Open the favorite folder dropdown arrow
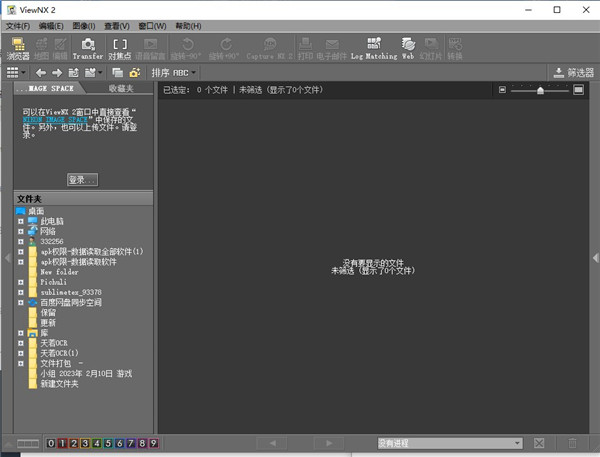 pyautogui.click(x=100, y=73)
